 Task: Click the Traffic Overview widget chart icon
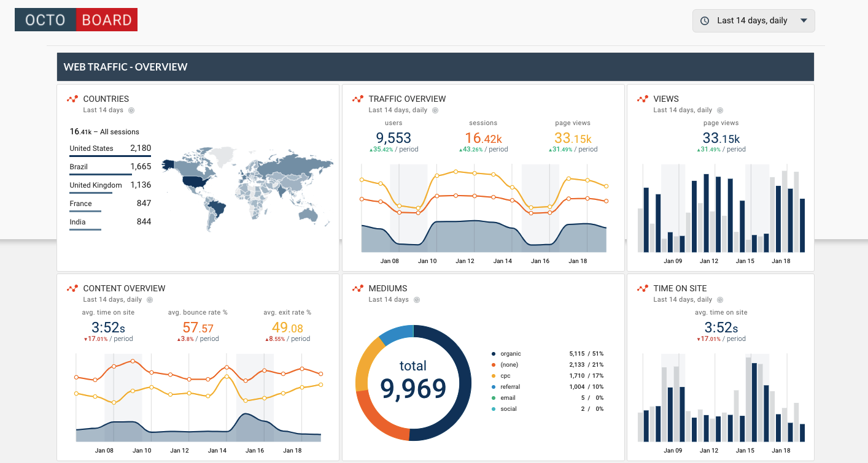358,99
